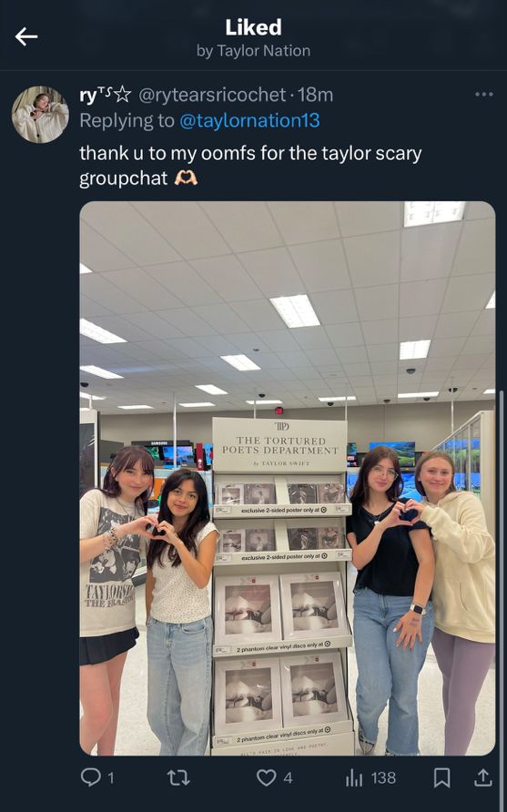Tap the like count 4
This screenshot has height=812, width=507.
(x=288, y=777)
